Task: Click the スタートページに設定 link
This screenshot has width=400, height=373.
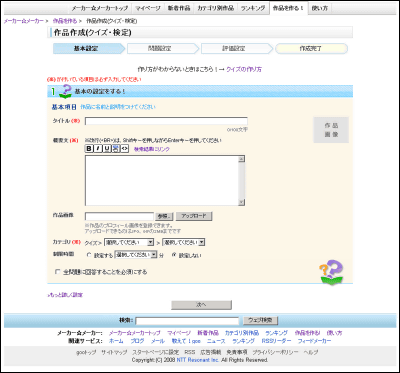Action: coord(156,352)
